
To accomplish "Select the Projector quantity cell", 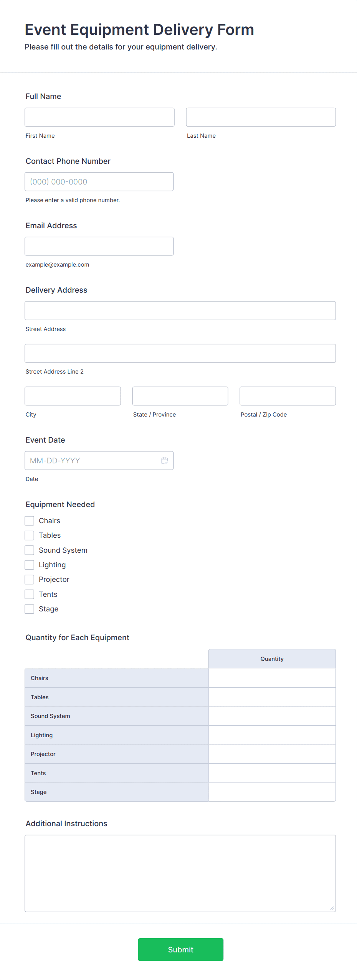I will (x=272, y=754).
